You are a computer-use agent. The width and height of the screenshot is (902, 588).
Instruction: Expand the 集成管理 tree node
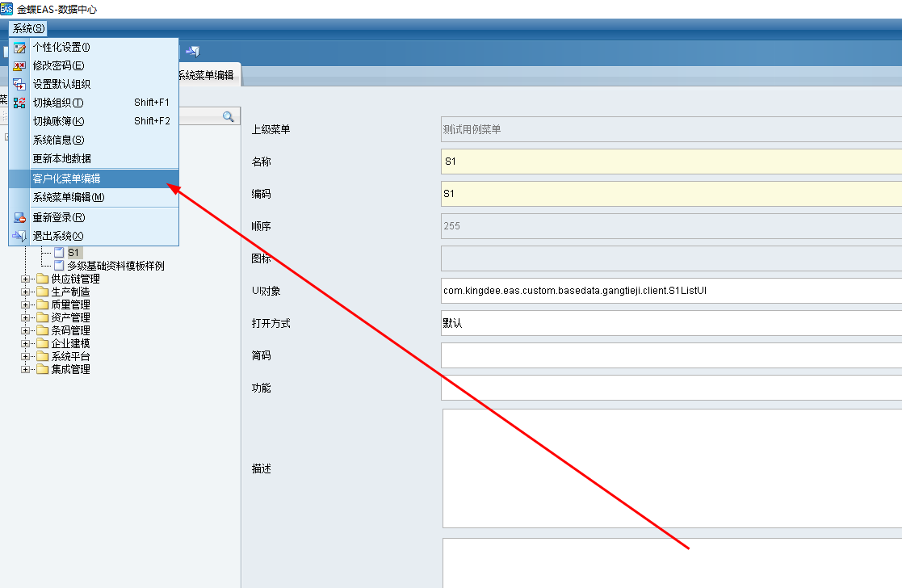pos(25,370)
